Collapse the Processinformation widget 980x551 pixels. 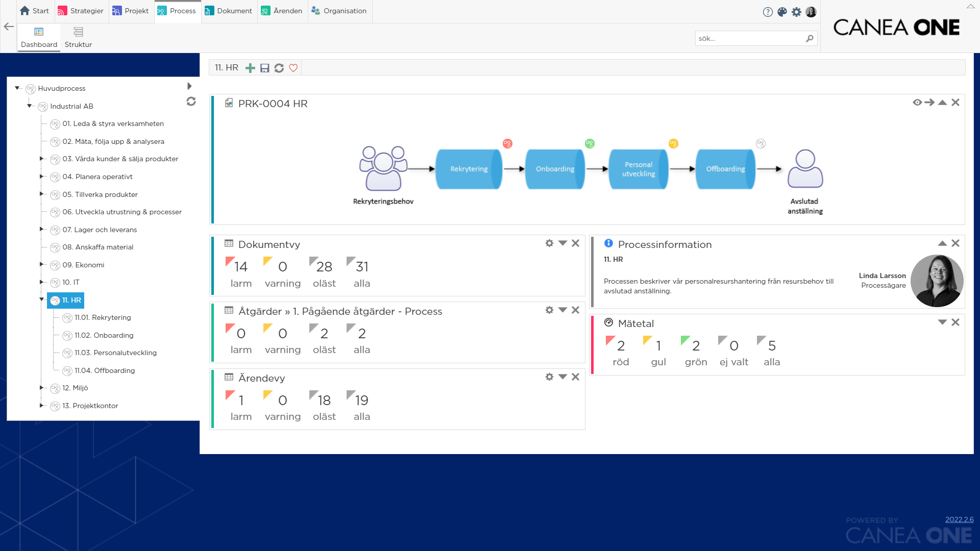point(942,243)
